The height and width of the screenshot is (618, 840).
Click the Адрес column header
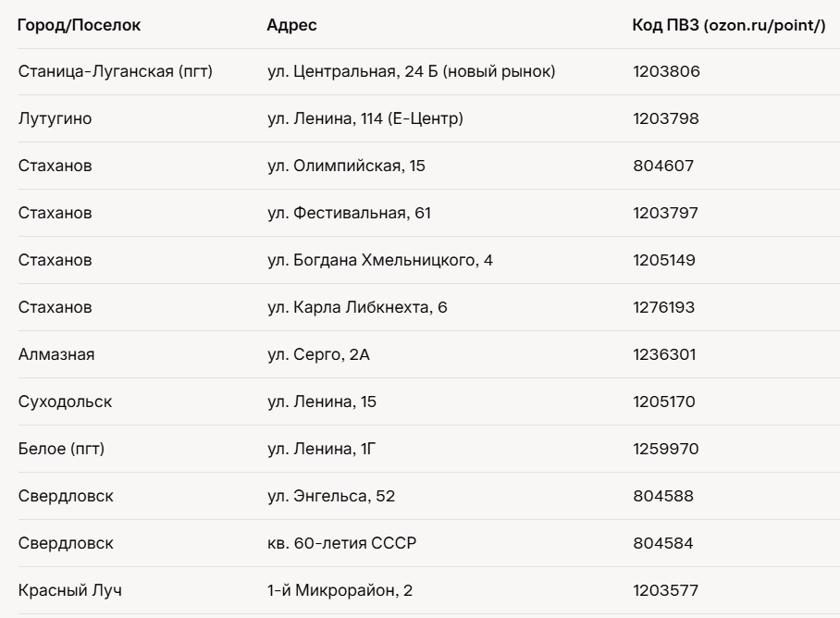pyautogui.click(x=291, y=25)
